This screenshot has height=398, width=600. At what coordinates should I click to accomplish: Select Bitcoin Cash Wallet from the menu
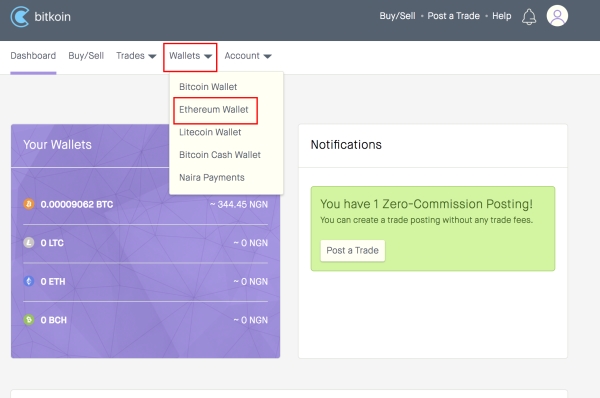(220, 155)
